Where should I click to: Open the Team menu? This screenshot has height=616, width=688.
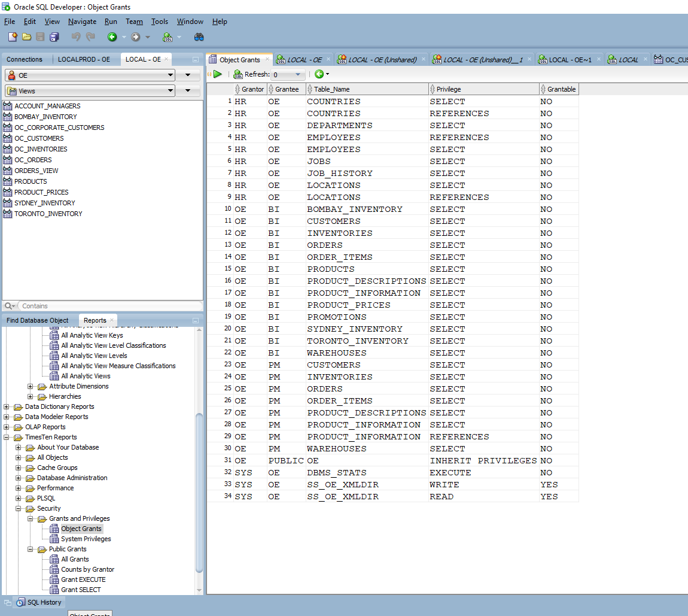click(x=134, y=22)
